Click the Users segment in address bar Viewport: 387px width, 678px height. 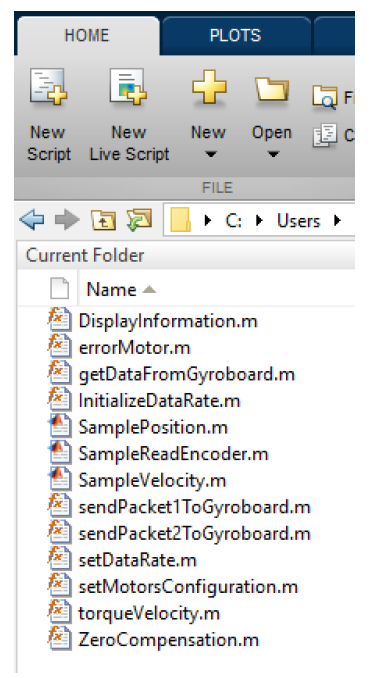[298, 221]
